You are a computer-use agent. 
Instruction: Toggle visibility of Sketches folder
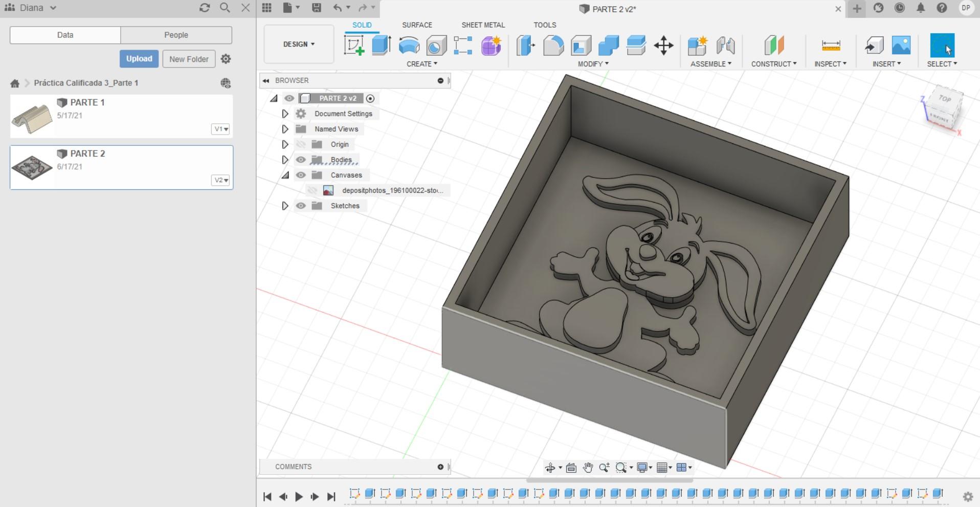pos(301,206)
